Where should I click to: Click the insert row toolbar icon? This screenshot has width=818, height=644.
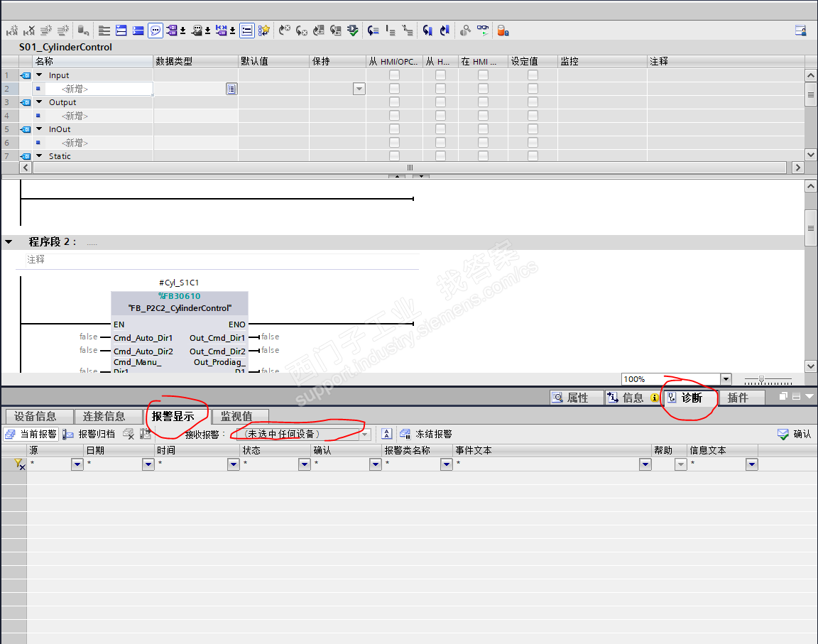click(x=46, y=31)
